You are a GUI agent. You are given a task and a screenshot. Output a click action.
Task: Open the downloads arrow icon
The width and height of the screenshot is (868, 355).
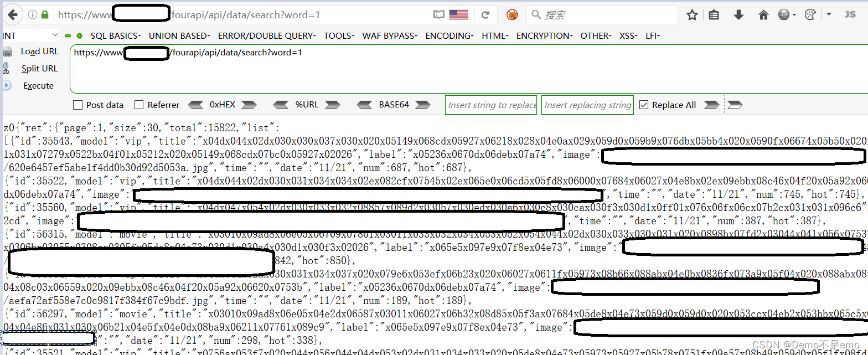738,15
